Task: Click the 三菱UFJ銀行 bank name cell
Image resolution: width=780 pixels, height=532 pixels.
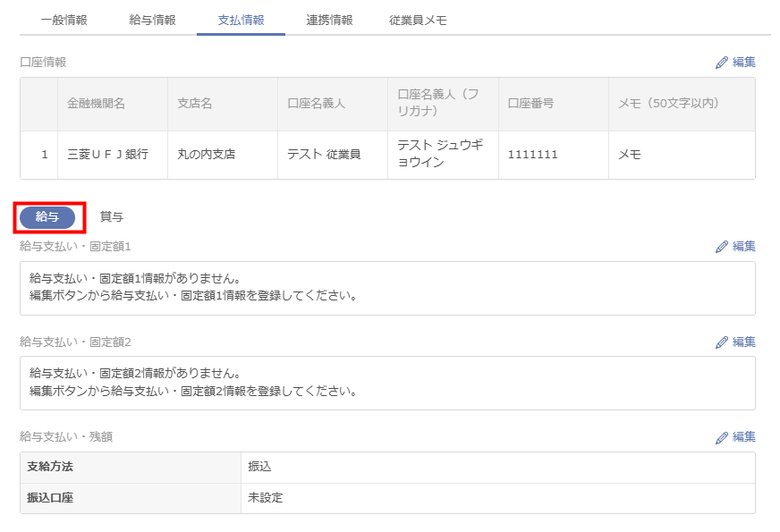Action: 107,155
